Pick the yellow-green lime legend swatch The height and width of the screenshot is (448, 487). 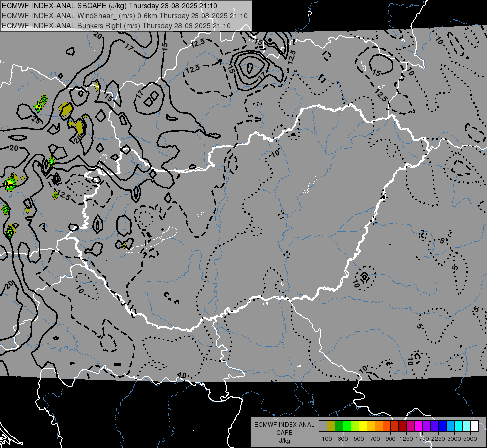(x=355, y=426)
